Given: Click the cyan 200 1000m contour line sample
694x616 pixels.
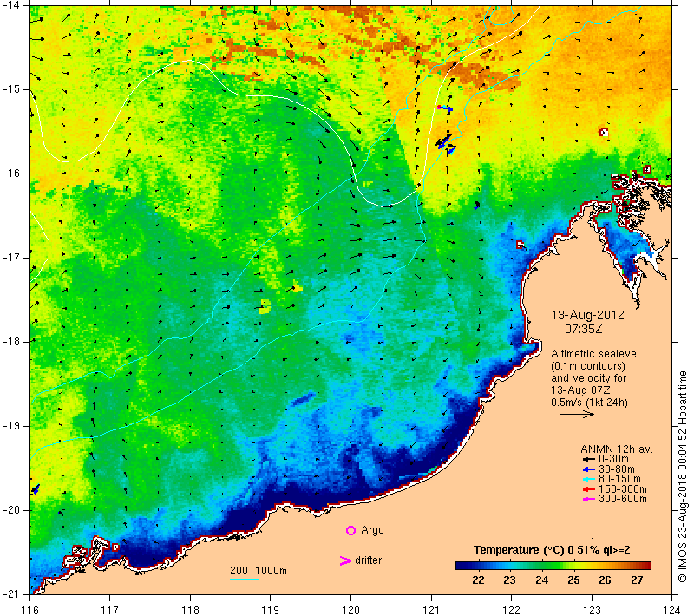Looking at the screenshot, I should click(x=245, y=579).
